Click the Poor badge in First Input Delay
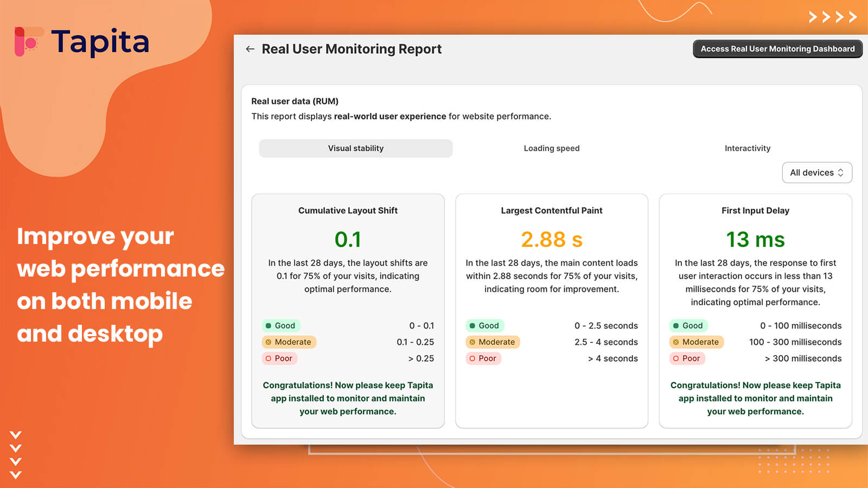868x488 pixels. click(687, 358)
